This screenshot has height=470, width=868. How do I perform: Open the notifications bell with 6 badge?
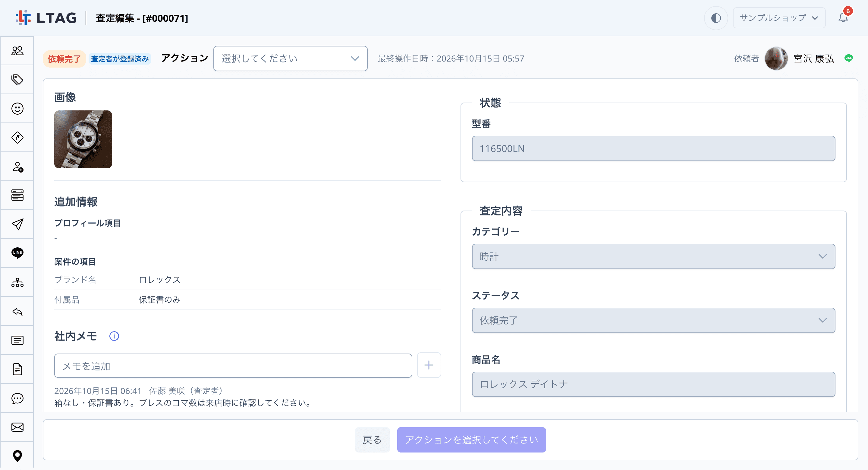pyautogui.click(x=843, y=17)
